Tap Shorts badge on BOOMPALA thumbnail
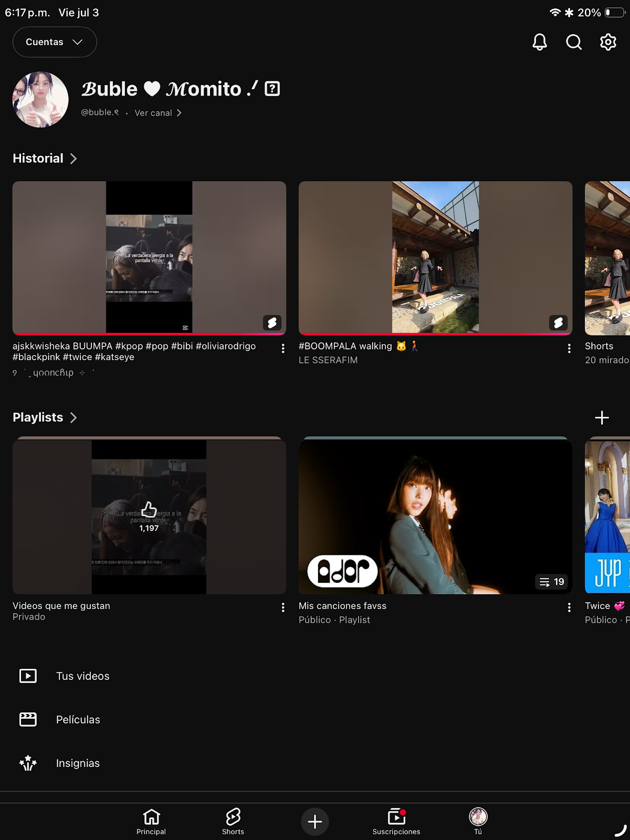630x840 pixels. pyautogui.click(x=558, y=322)
